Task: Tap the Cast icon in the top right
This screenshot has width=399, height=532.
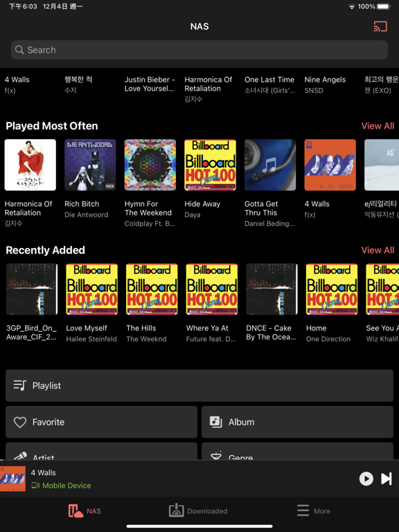Action: 380,26
